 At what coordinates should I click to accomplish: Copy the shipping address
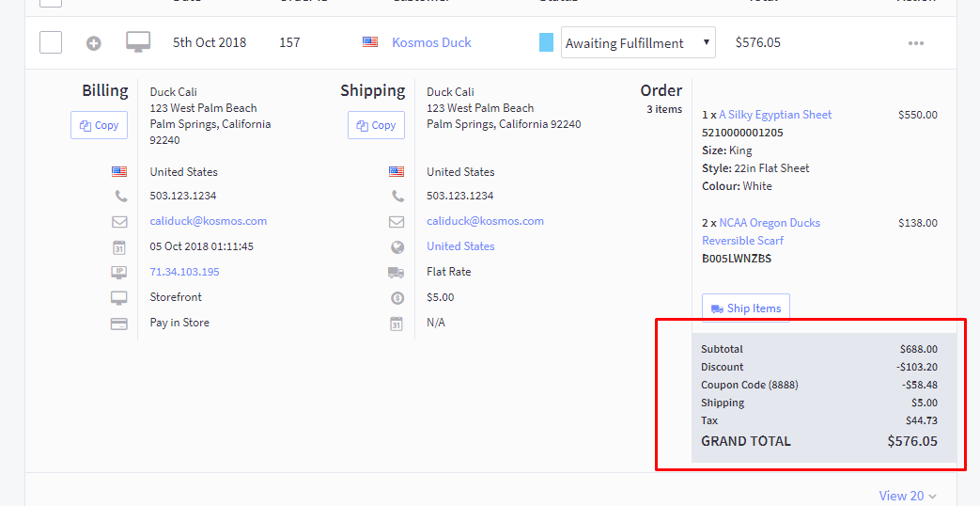[376, 125]
